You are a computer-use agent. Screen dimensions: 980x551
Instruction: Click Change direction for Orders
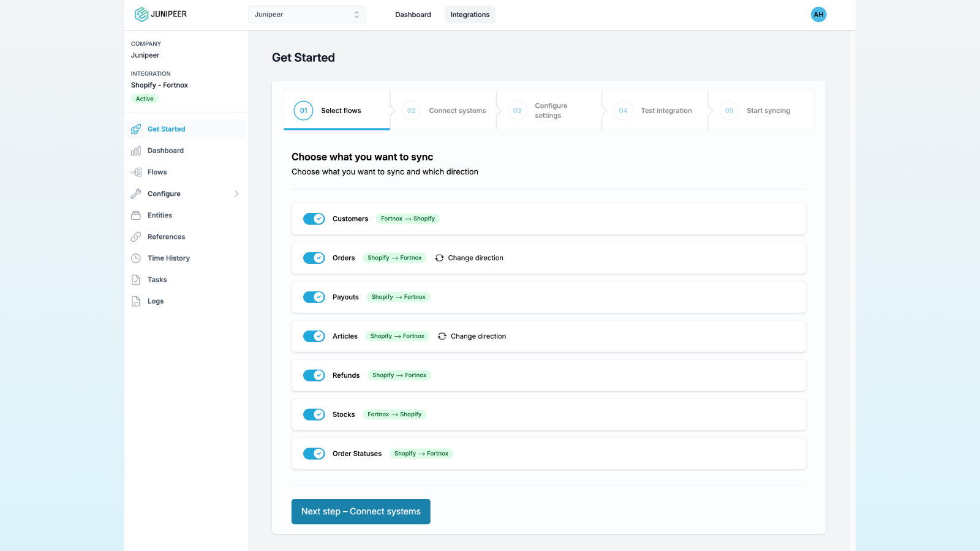(469, 258)
